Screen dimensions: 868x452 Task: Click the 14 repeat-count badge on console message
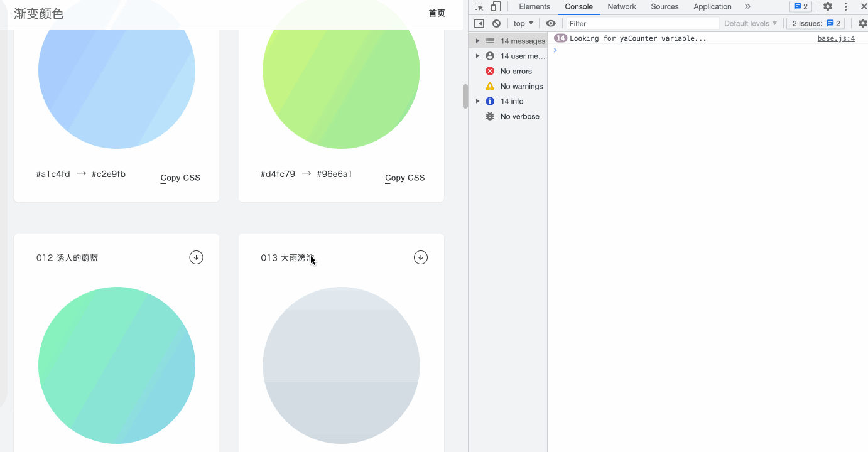point(561,38)
